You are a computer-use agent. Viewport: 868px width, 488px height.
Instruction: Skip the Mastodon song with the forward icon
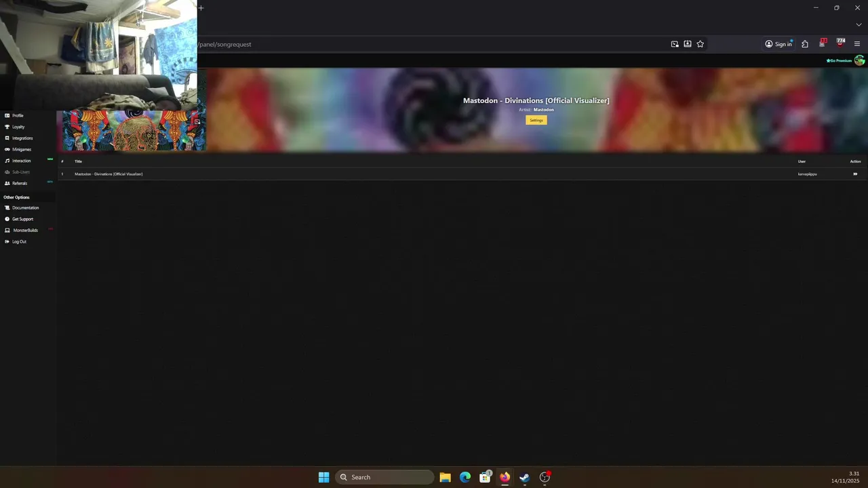(x=855, y=174)
